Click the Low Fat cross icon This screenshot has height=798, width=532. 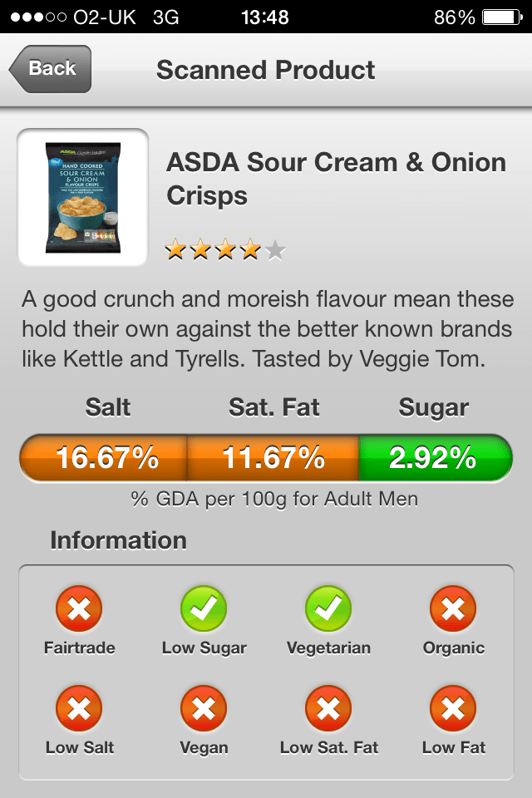point(453,709)
